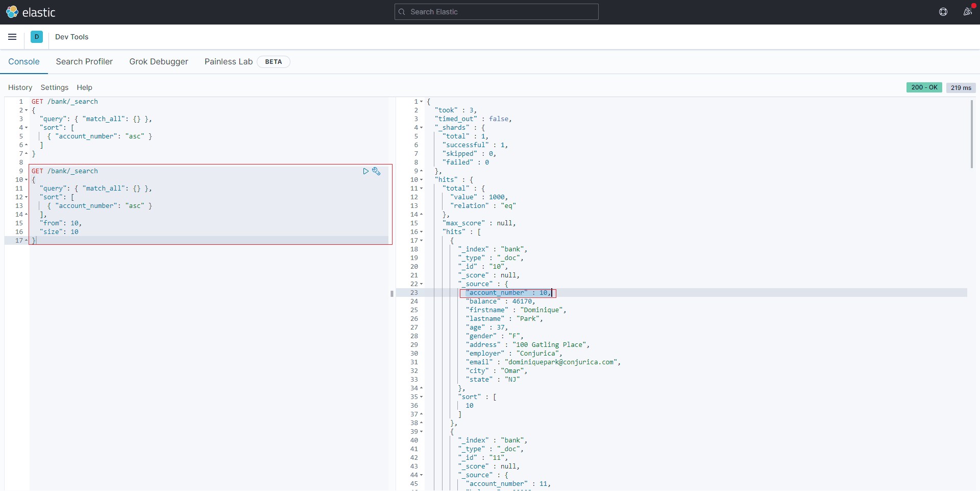Collapse the request body at editor line 10

[x=26, y=180]
